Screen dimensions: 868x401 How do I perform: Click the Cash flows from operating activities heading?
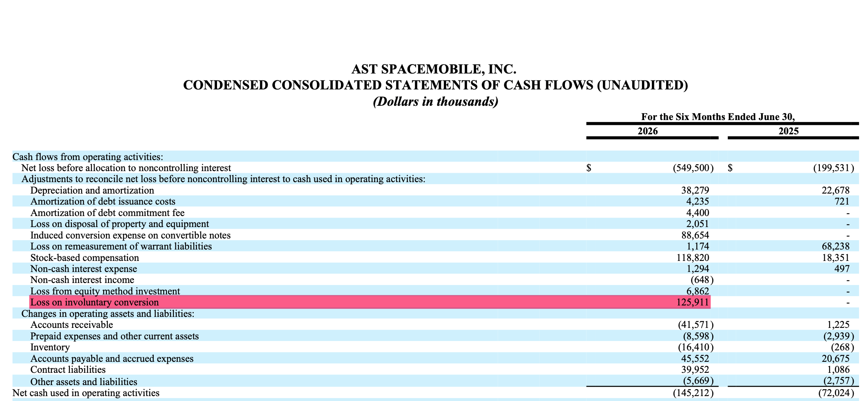pyautogui.click(x=88, y=157)
